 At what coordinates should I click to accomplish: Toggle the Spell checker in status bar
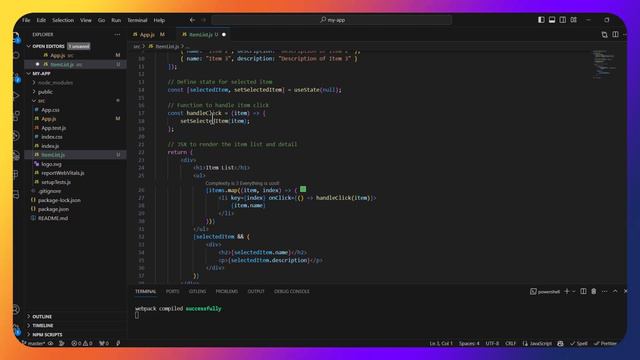click(x=579, y=343)
